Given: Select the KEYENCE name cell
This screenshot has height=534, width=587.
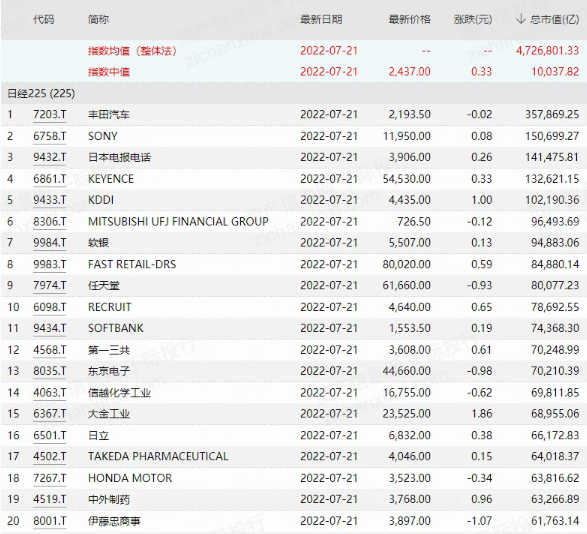Looking at the screenshot, I should point(111,179).
